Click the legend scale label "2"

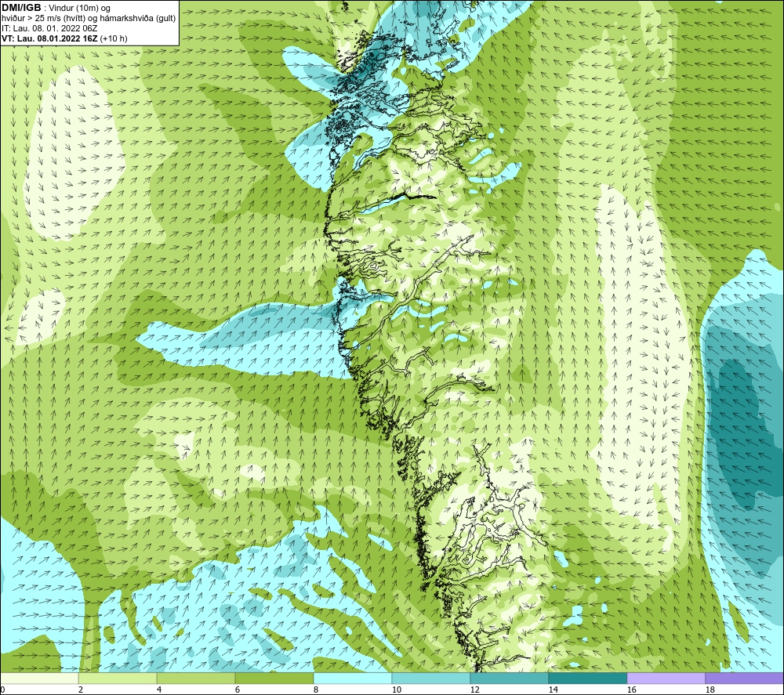click(81, 690)
